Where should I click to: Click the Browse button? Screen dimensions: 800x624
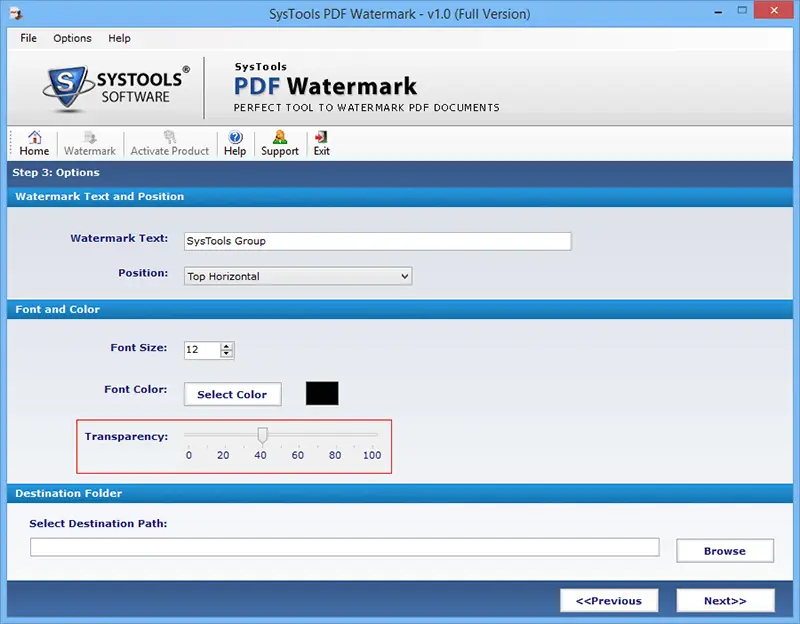coord(724,551)
